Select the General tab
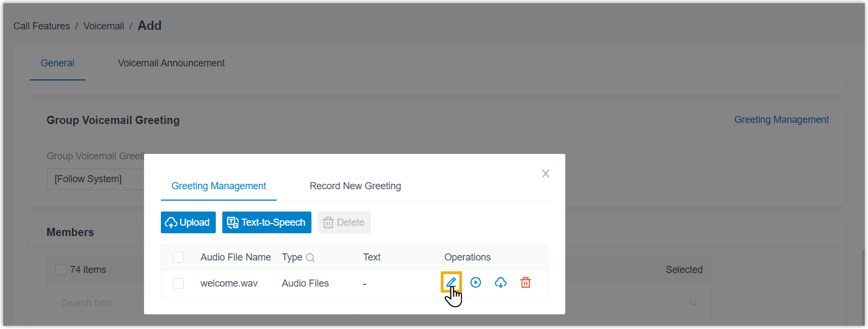Screen dimensions: 868x329 tap(58, 63)
